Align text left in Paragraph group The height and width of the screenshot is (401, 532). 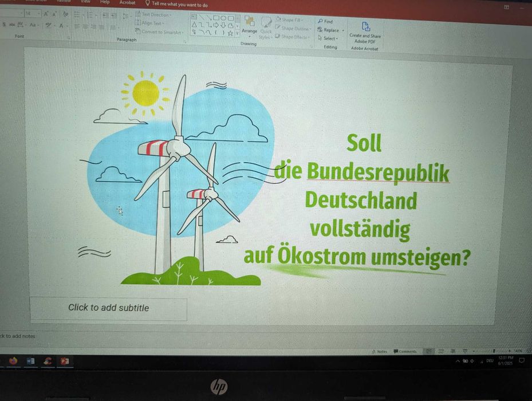(x=77, y=26)
